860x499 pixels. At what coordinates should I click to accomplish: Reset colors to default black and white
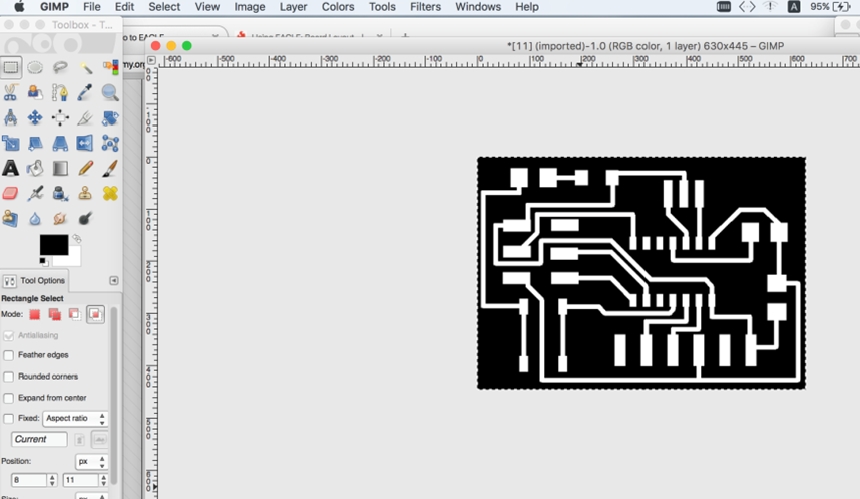(43, 262)
